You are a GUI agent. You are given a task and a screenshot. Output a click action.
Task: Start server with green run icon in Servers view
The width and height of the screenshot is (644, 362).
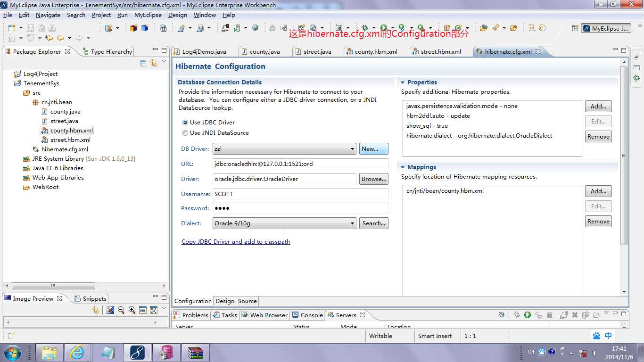[x=528, y=315]
